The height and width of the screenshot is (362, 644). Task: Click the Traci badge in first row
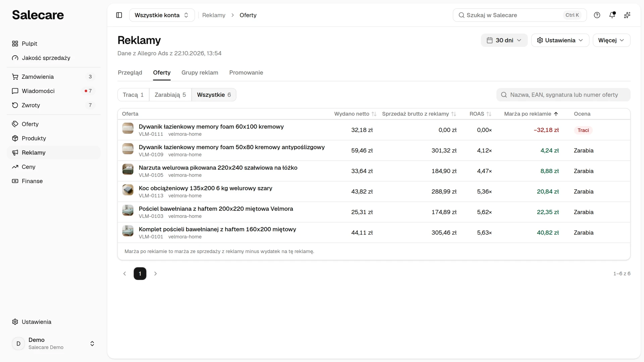click(x=583, y=130)
